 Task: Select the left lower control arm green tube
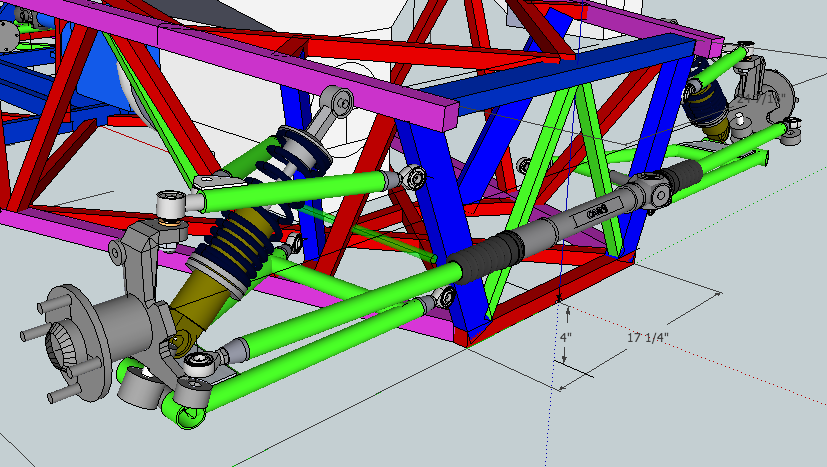point(330,322)
